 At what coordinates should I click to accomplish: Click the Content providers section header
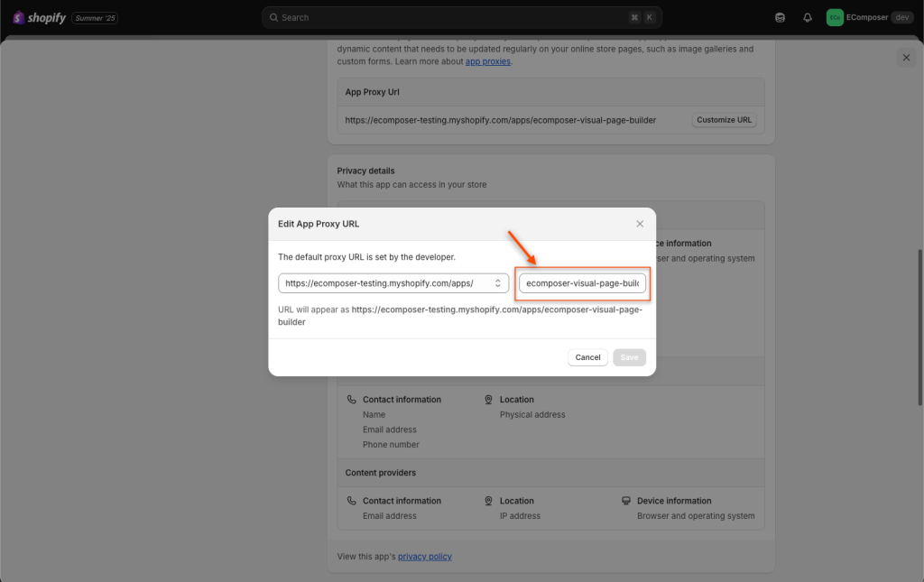[381, 473]
